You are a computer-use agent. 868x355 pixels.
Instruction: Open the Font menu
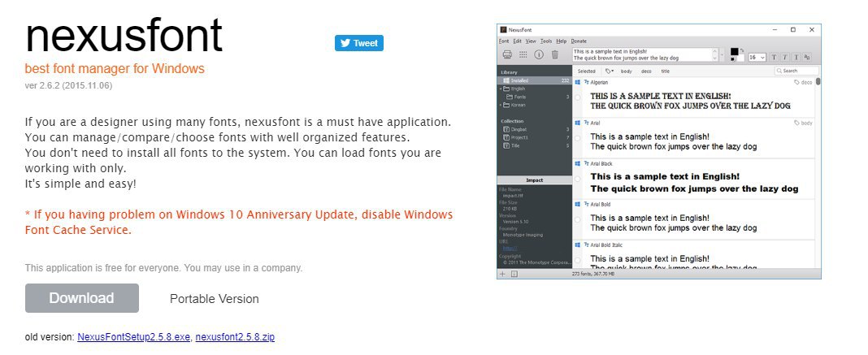tap(504, 41)
